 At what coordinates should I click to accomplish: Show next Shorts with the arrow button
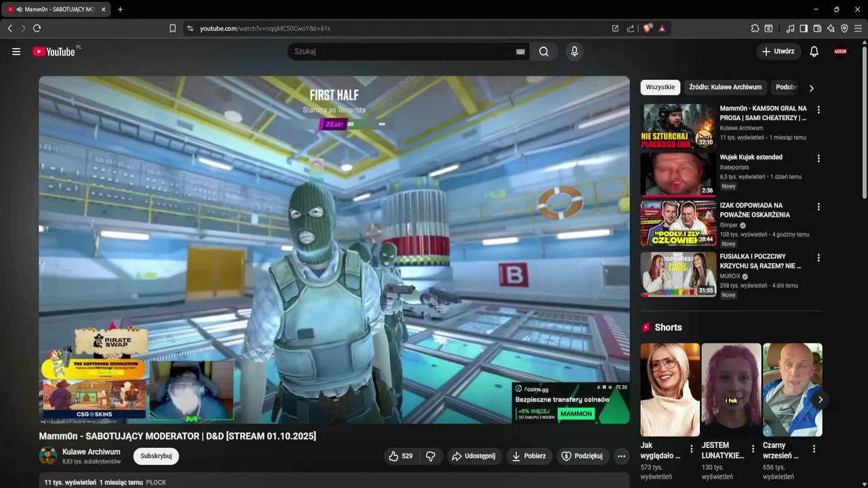(x=820, y=400)
